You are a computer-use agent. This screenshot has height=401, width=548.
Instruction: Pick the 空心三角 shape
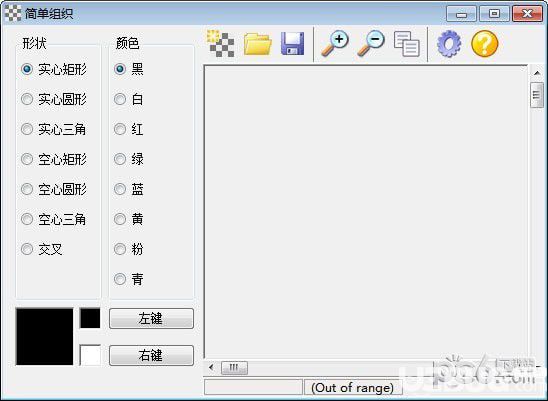click(x=53, y=219)
